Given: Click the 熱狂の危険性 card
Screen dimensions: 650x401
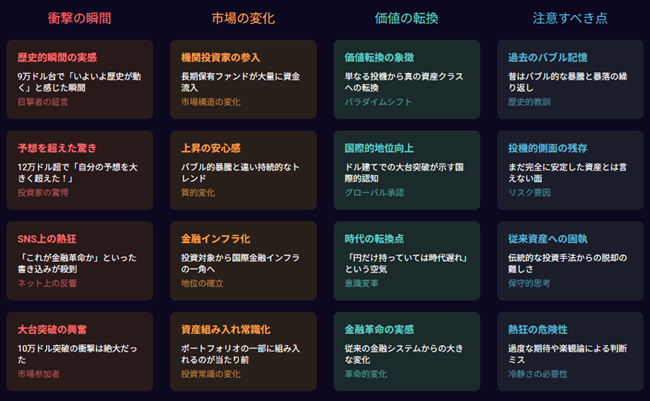Looking at the screenshot, I should point(570,350).
